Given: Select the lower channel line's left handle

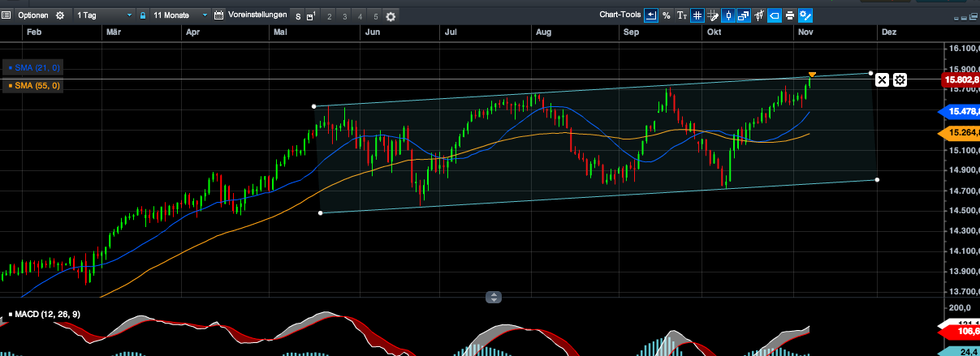Looking at the screenshot, I should 321,213.
